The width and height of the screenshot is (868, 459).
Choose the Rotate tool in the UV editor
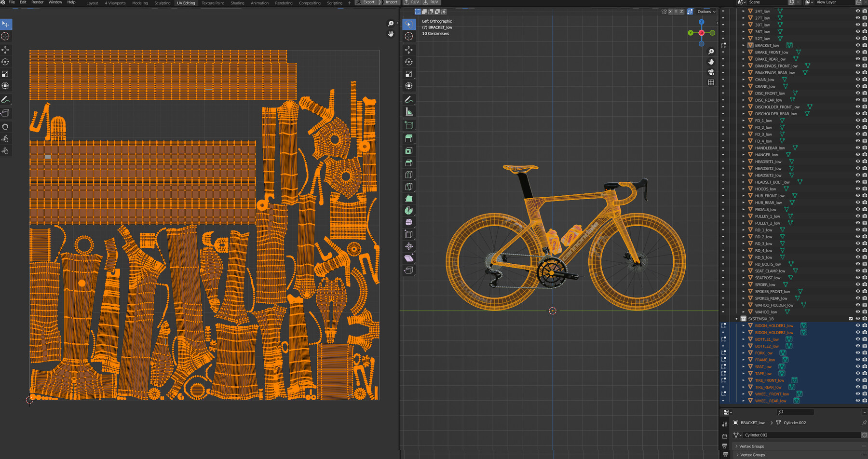click(x=5, y=62)
